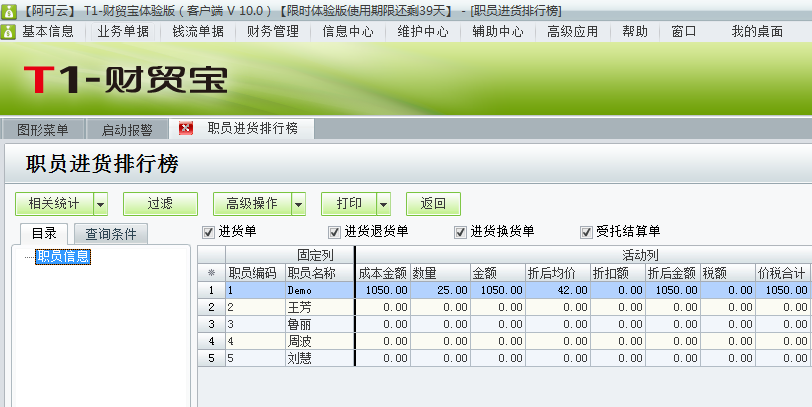This screenshot has height=407, width=812.
Task: Open the 打印 dropdown arrow
Action: (x=383, y=204)
